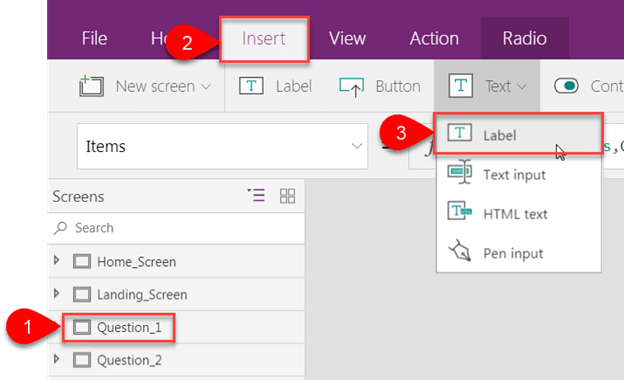This screenshot has width=624, height=380.
Task: Click the Text input icon in dropdown
Action: pyautogui.click(x=460, y=172)
